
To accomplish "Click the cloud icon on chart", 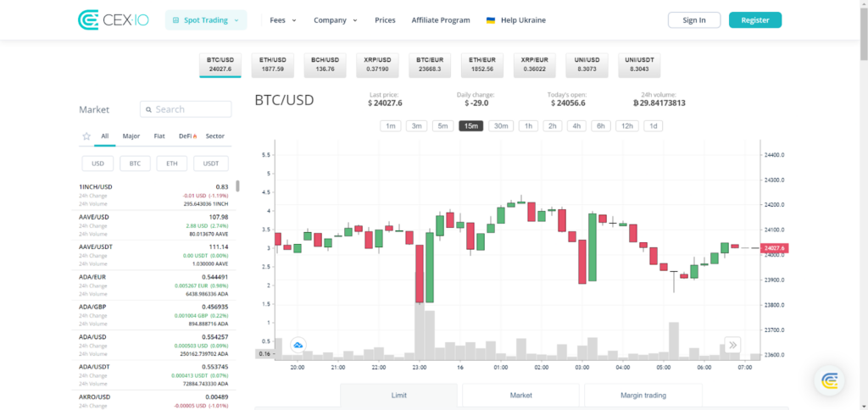I will (x=298, y=345).
